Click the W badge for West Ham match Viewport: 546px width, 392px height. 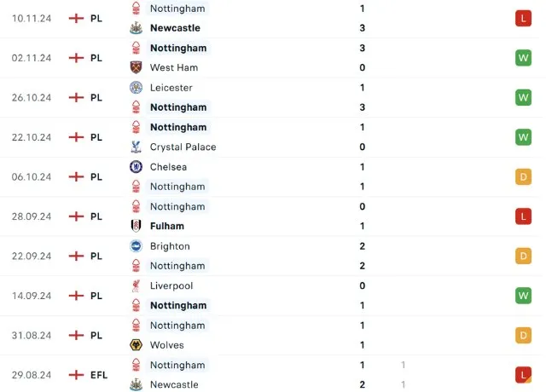click(x=523, y=58)
